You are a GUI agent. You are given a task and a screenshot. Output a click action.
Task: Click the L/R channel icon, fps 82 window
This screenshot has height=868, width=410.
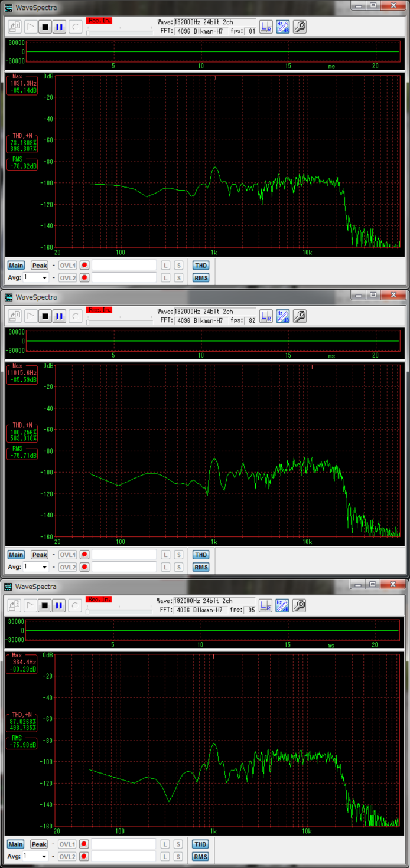tap(266, 316)
